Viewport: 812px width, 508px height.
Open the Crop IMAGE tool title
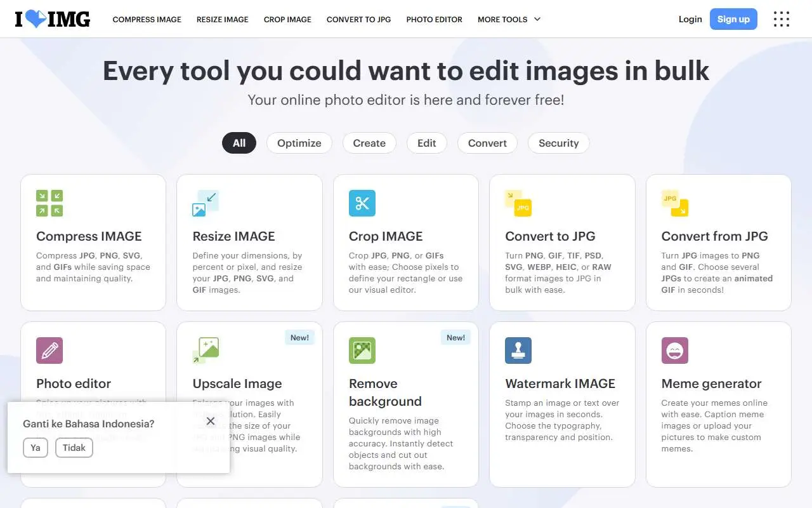point(386,236)
